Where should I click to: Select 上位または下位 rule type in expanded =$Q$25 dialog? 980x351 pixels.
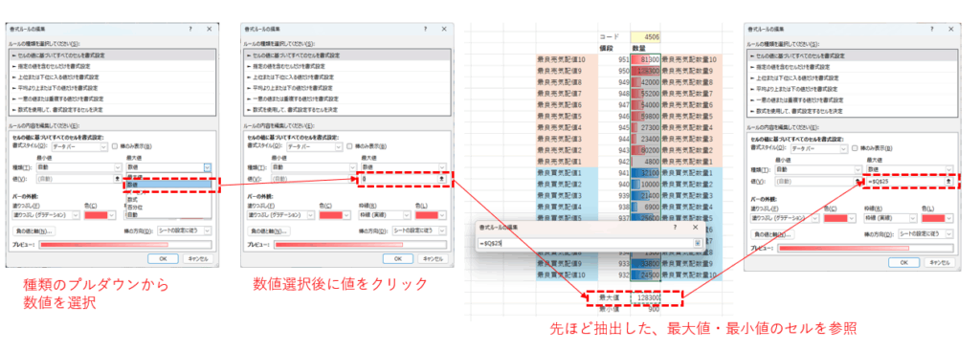point(852,77)
